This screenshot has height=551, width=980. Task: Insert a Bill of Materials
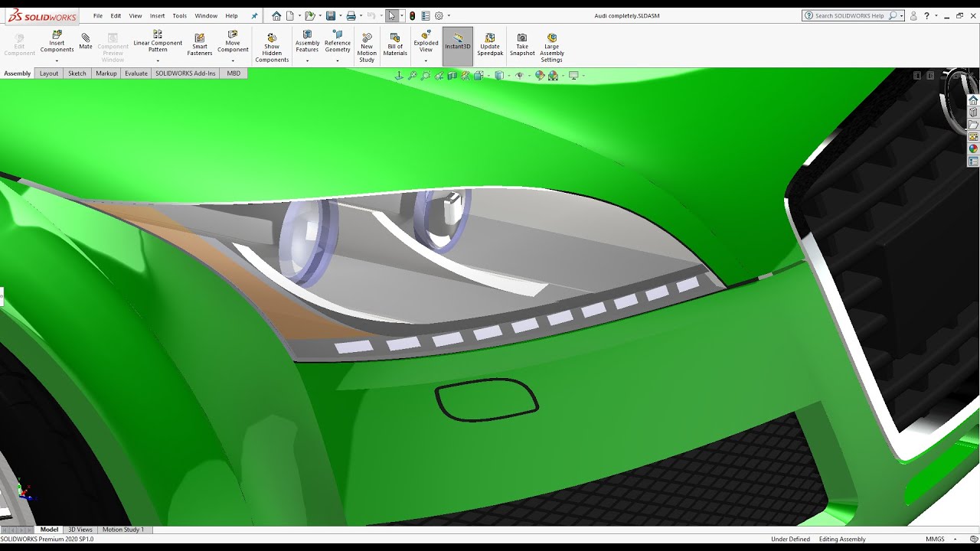tap(395, 44)
